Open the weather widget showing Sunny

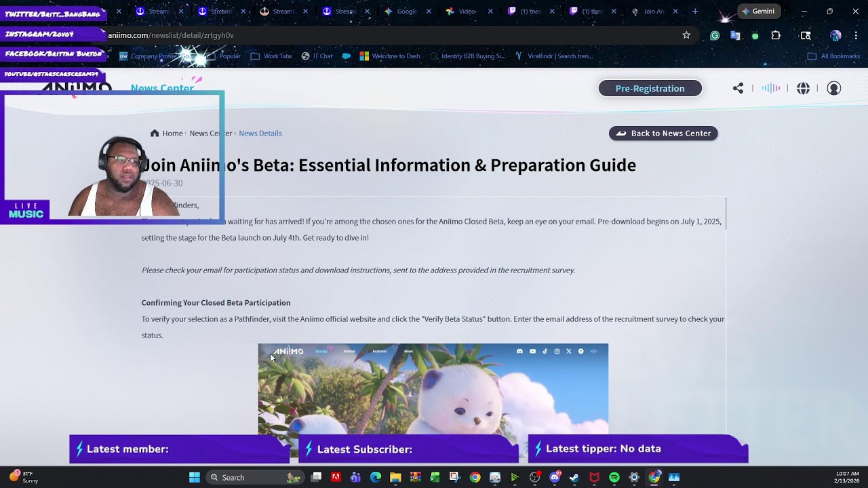point(24,477)
